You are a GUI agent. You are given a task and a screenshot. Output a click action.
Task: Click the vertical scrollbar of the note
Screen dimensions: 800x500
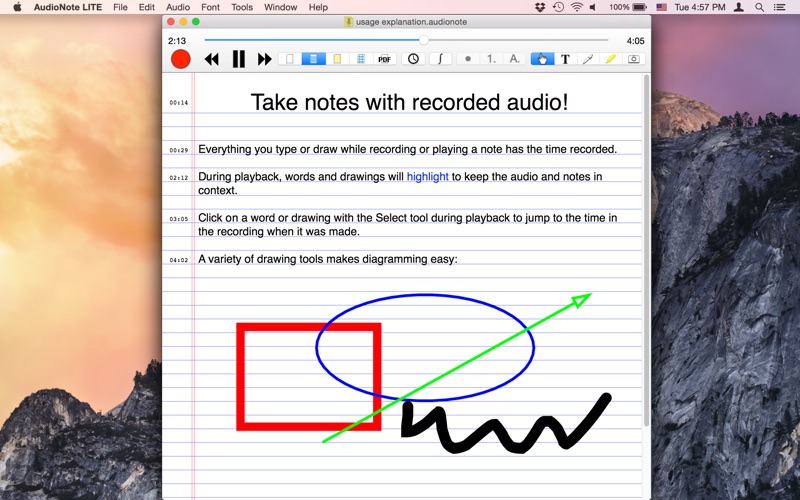pos(646,250)
